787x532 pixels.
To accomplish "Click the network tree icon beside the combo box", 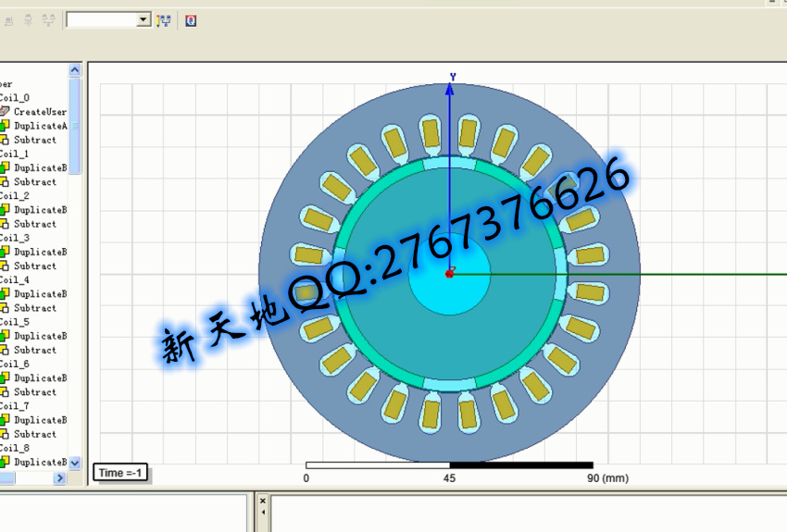I will [x=165, y=20].
